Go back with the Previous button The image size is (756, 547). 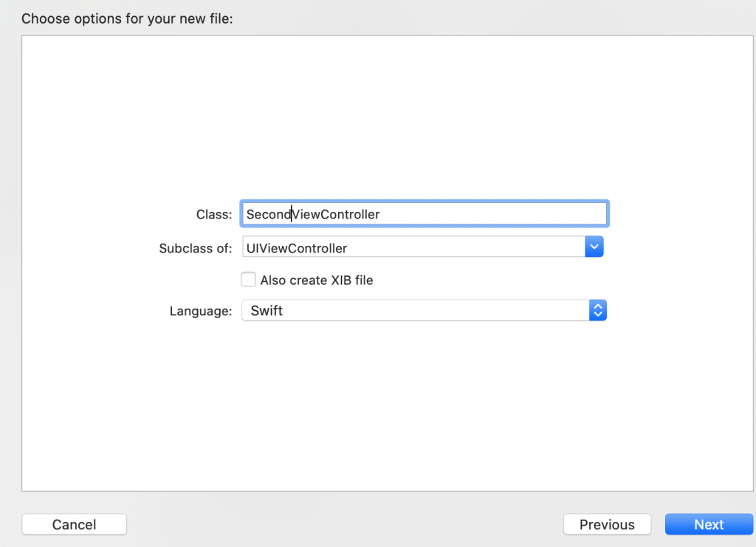click(x=607, y=525)
